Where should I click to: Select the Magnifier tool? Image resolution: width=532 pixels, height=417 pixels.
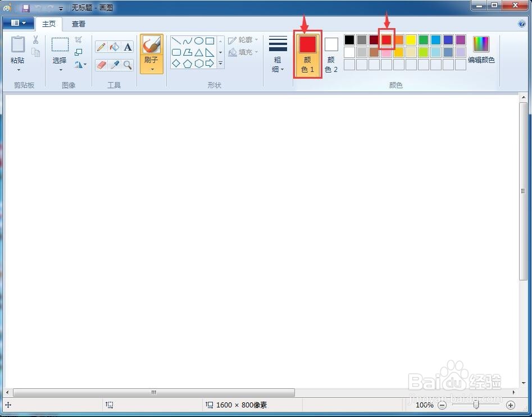click(x=128, y=65)
